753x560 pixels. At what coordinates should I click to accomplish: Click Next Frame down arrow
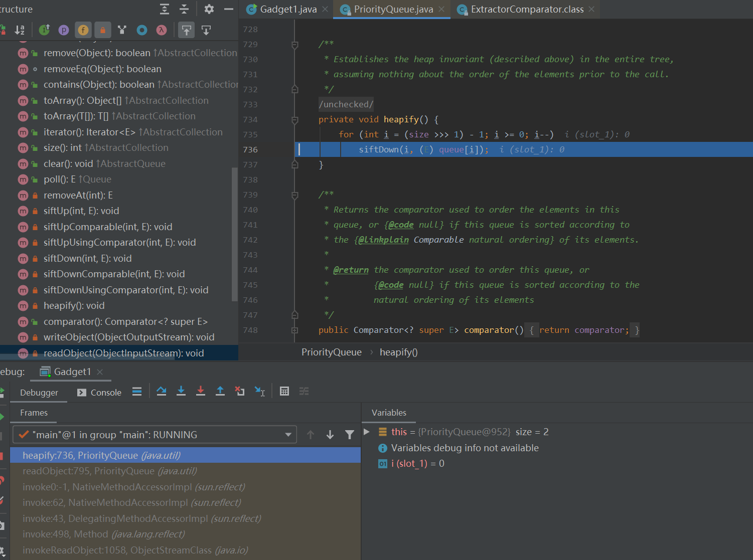click(330, 435)
